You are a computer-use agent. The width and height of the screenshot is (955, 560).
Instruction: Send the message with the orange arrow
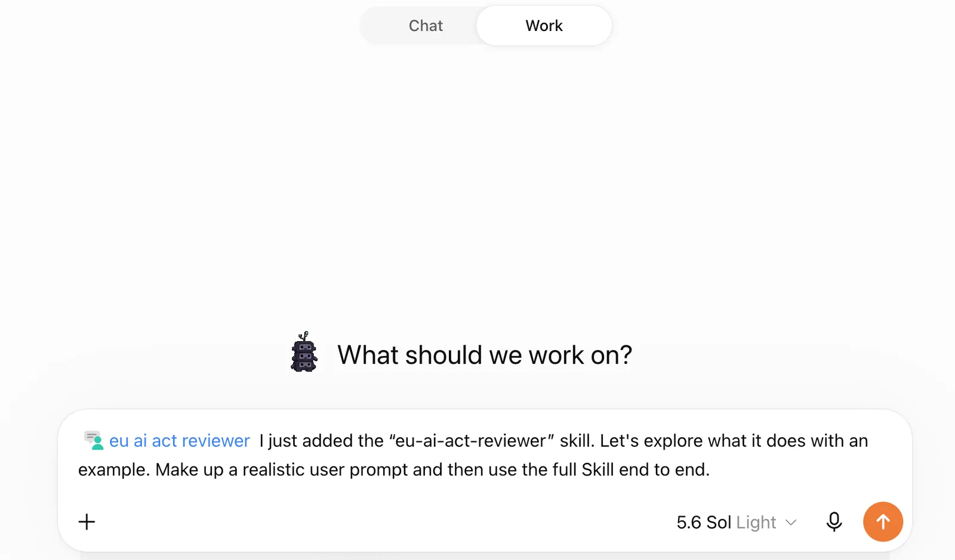point(883,522)
